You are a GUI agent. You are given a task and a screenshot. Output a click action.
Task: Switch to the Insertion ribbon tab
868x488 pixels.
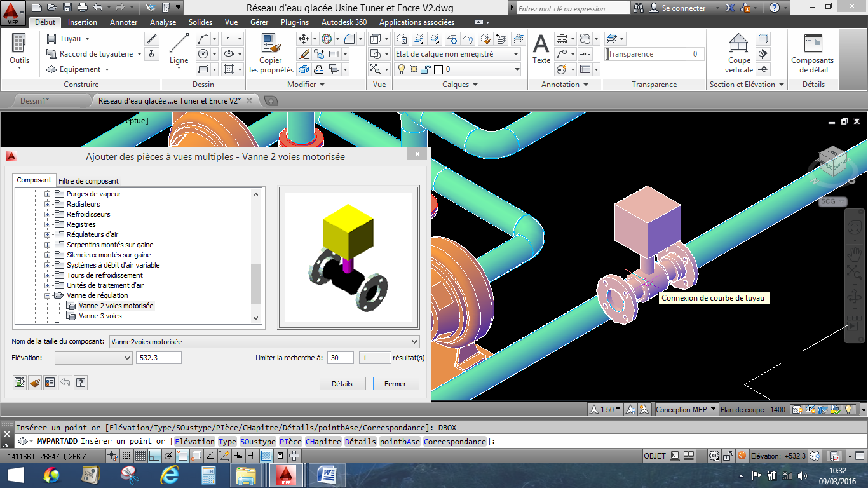pyautogui.click(x=83, y=22)
